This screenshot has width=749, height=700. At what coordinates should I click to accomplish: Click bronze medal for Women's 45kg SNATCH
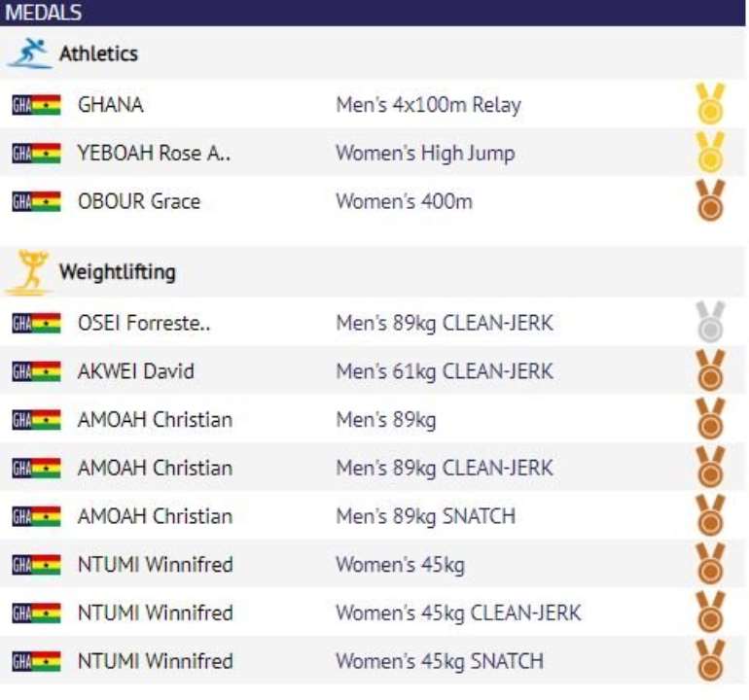710,660
